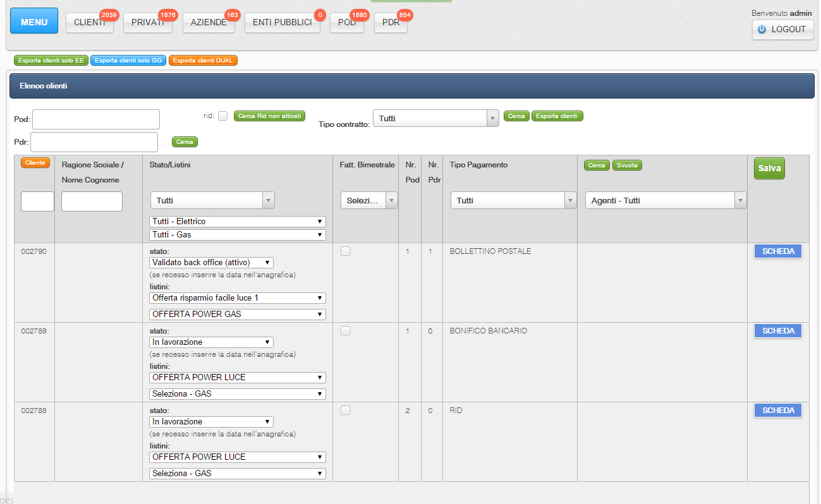Toggle the Fatt. Bimestrale checkbox for client 002789

pos(345,331)
